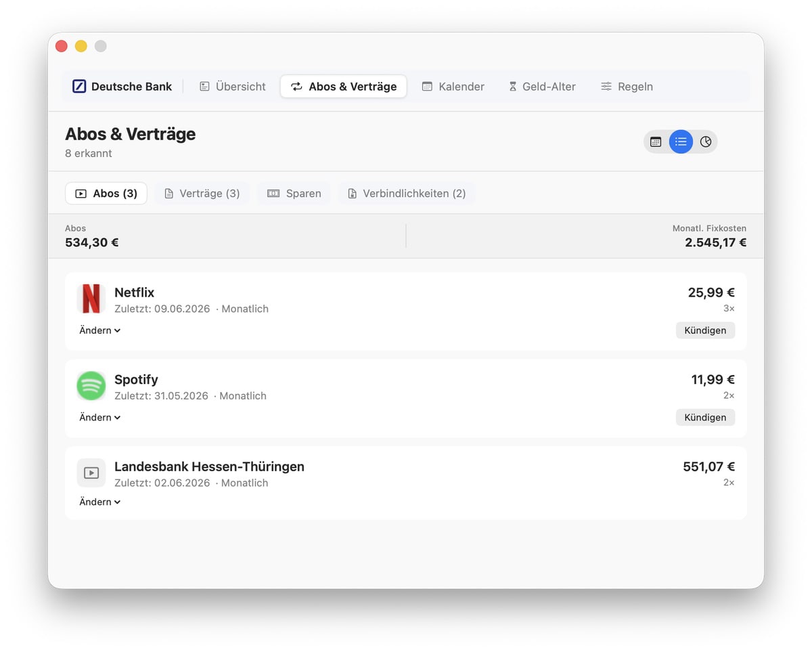Select the Spotify subscription title
Screen dimensions: 812x652
[x=136, y=380]
